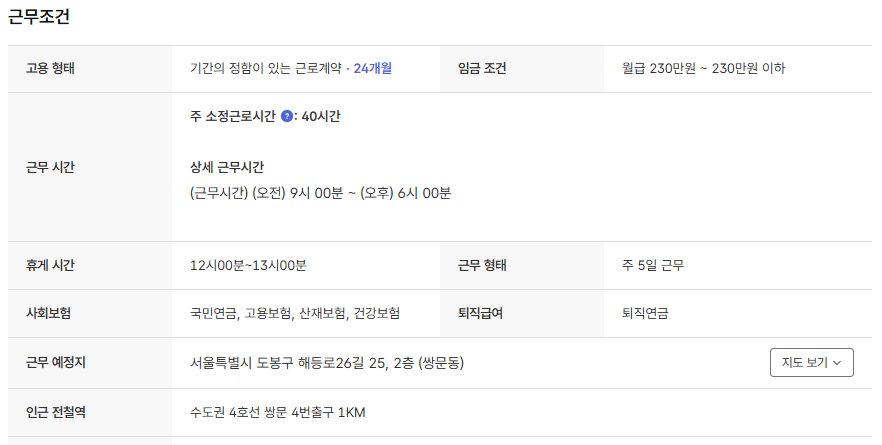The image size is (882, 445).
Task: Click the 수도권 4호선 쌍문 station text
Action: coord(277,411)
